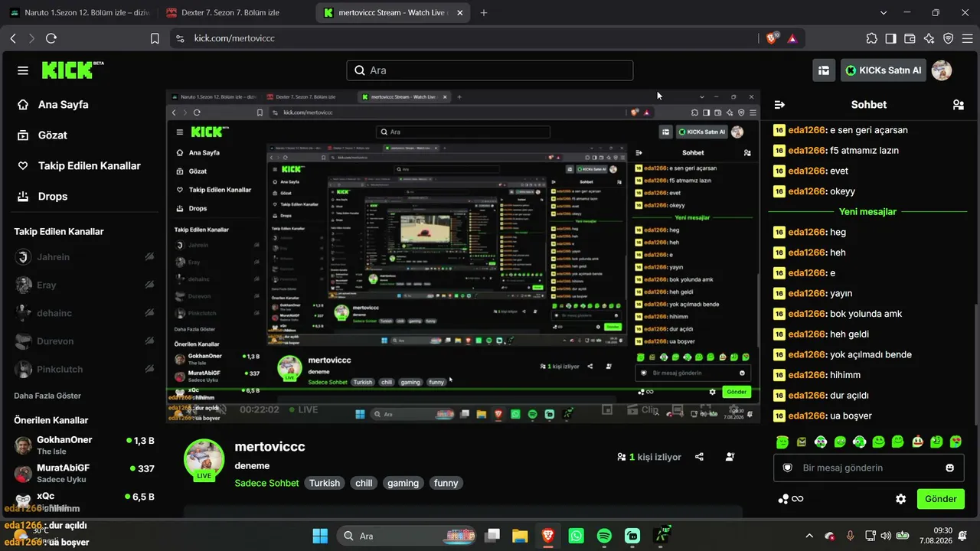The width and height of the screenshot is (980, 551).
Task: Switch to the Naruto 1.Sezon 12. Bölüm tab
Action: point(80,13)
